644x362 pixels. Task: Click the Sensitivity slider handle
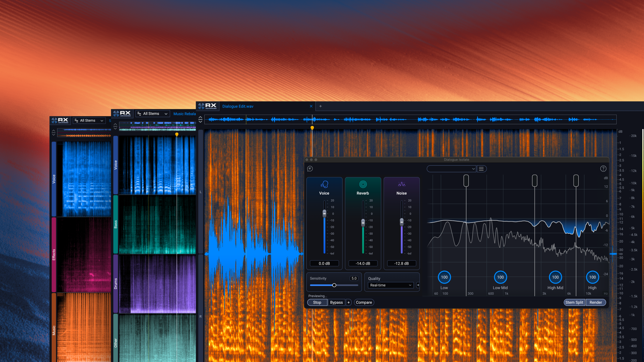click(334, 285)
